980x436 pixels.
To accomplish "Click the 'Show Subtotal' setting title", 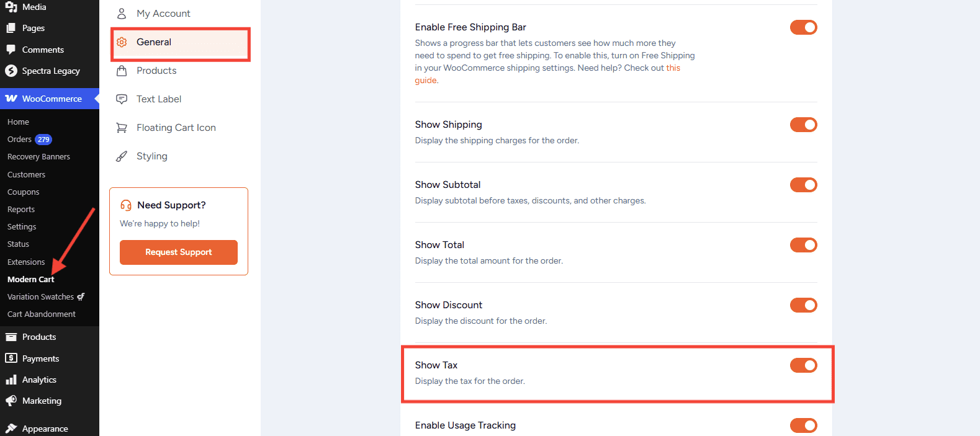I will 447,185.
